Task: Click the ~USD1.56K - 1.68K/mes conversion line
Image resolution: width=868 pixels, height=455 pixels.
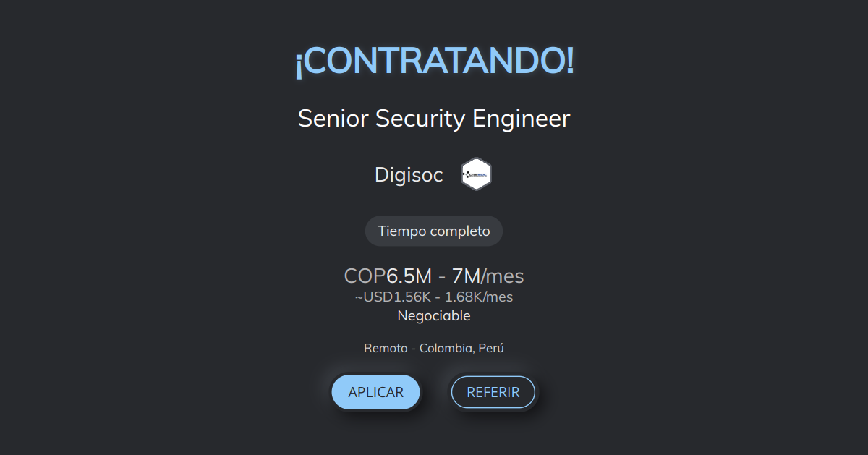Action: (x=433, y=297)
